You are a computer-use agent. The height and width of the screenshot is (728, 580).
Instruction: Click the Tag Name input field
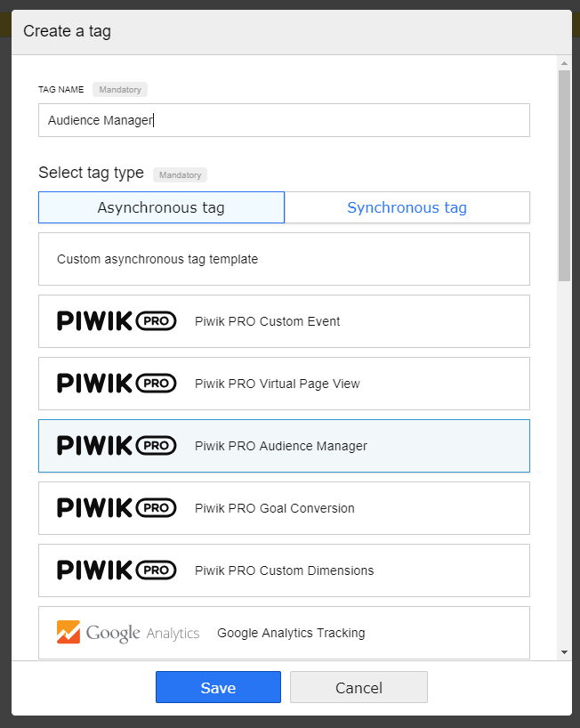tap(284, 120)
